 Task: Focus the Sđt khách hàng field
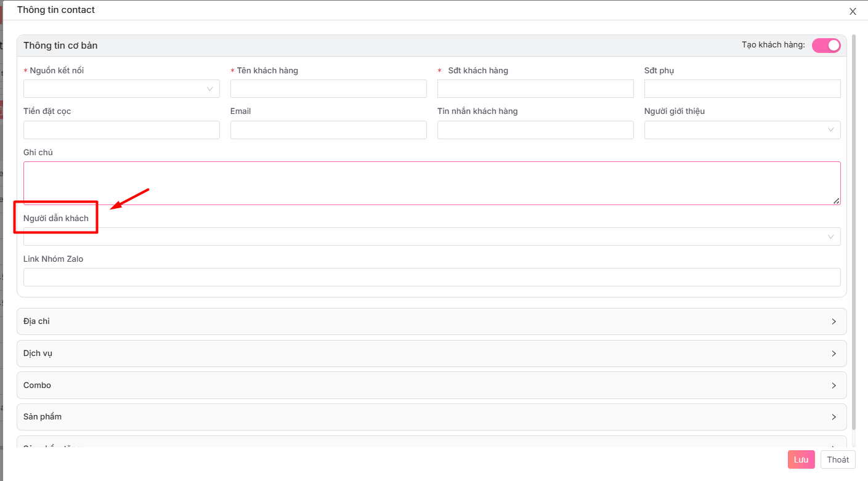coord(535,89)
